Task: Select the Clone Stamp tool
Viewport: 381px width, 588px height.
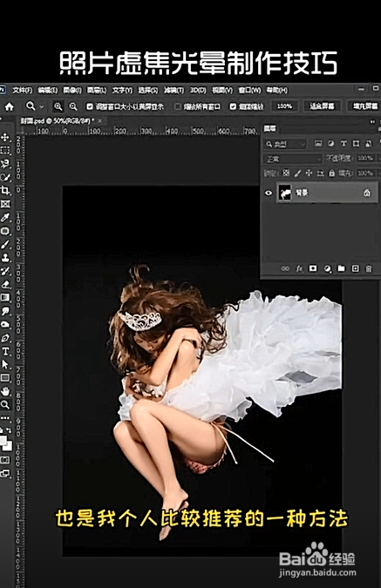Action: point(5,258)
